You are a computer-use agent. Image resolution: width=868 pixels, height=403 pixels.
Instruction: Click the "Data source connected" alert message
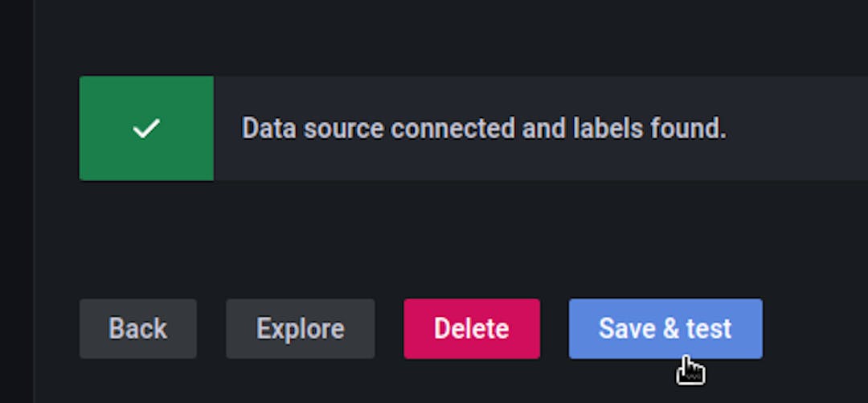pos(484,129)
